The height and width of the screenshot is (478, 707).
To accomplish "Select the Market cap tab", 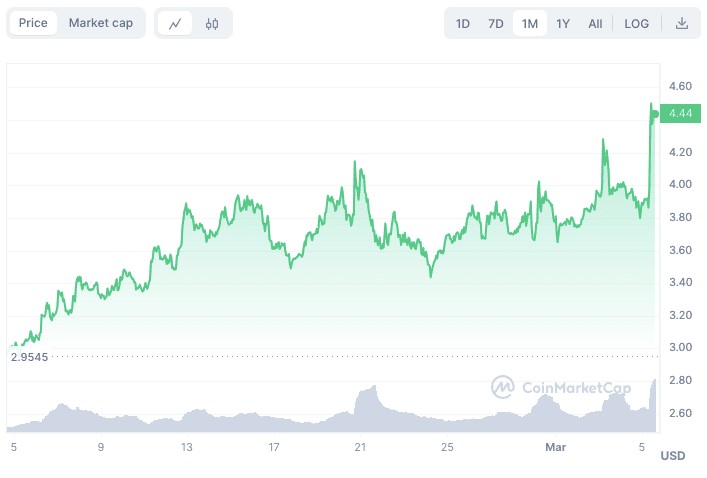I will (101, 23).
